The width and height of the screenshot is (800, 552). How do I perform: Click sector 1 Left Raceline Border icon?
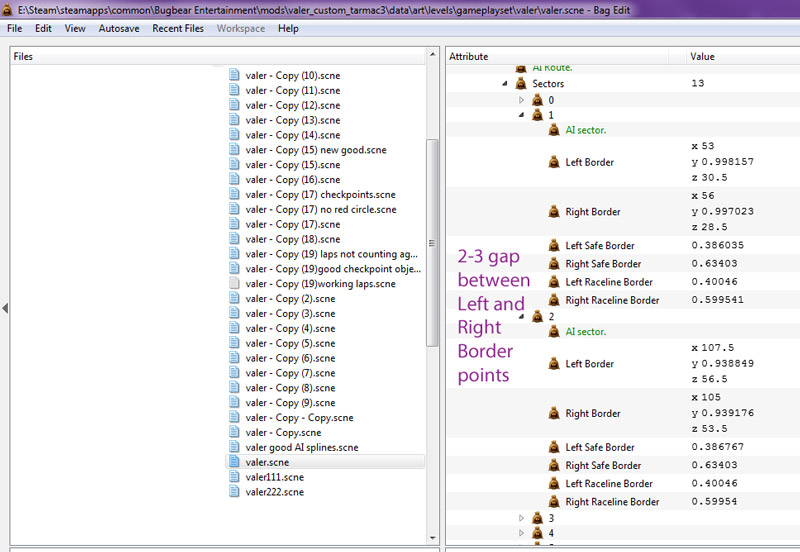[554, 282]
